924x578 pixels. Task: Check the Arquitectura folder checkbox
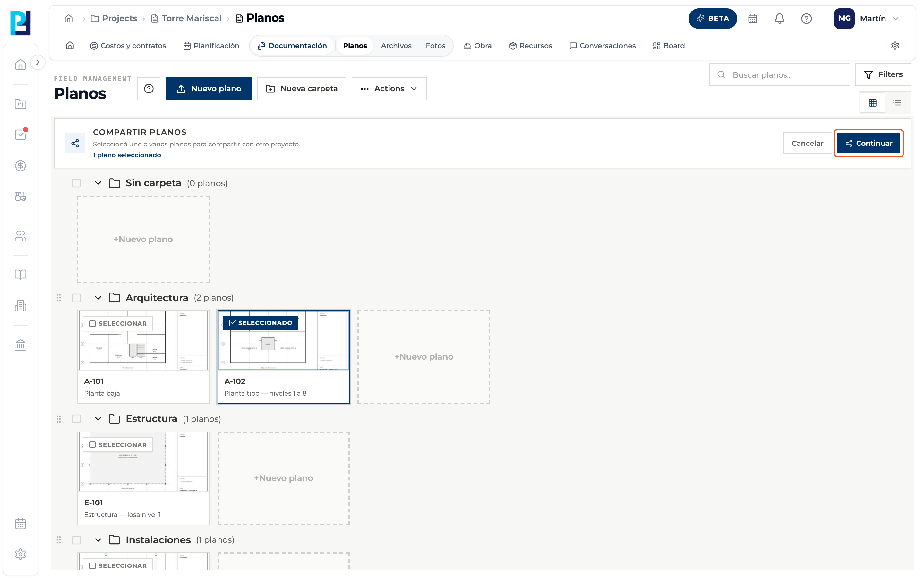tap(76, 298)
